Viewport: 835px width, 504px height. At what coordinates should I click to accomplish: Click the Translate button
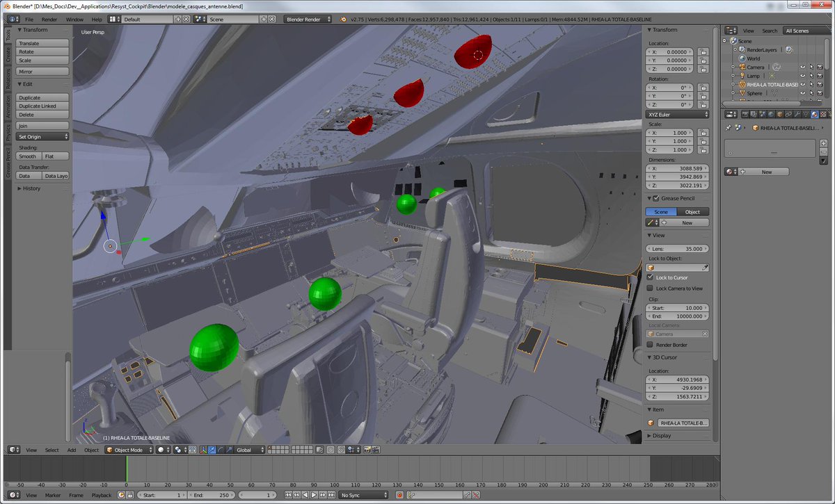(x=42, y=43)
